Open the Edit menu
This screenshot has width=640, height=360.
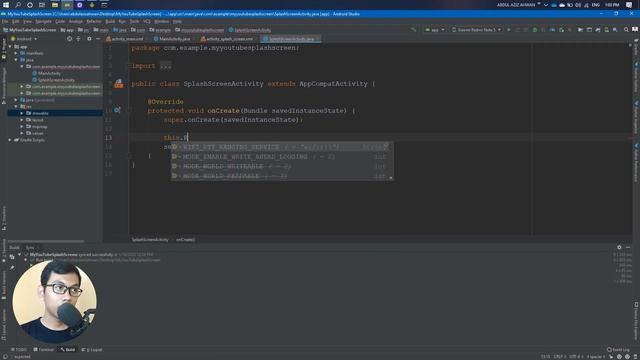click(x=16, y=21)
